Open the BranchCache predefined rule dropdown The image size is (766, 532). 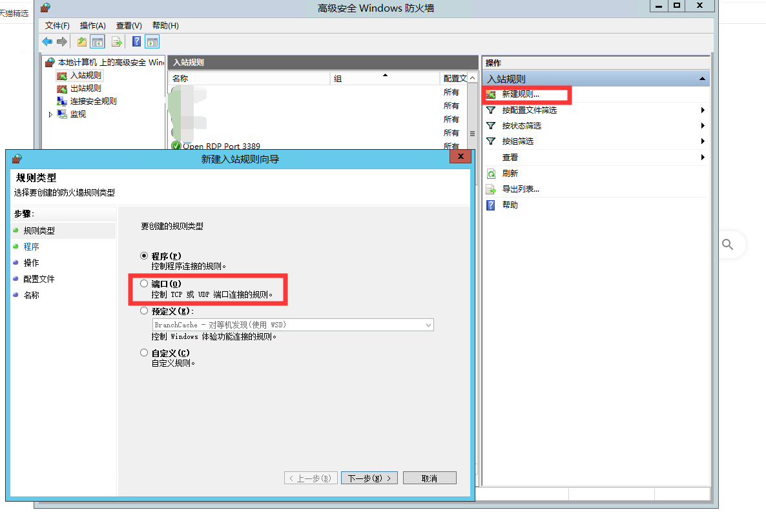point(293,325)
